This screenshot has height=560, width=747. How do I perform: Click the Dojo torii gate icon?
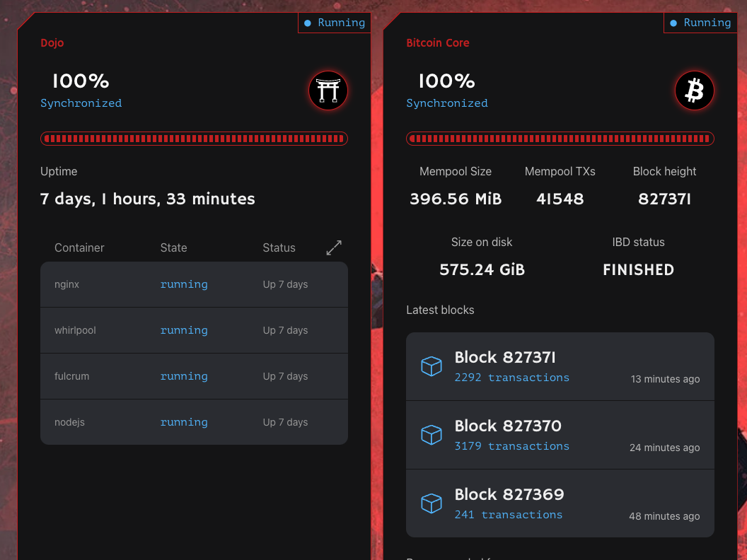pyautogui.click(x=328, y=91)
